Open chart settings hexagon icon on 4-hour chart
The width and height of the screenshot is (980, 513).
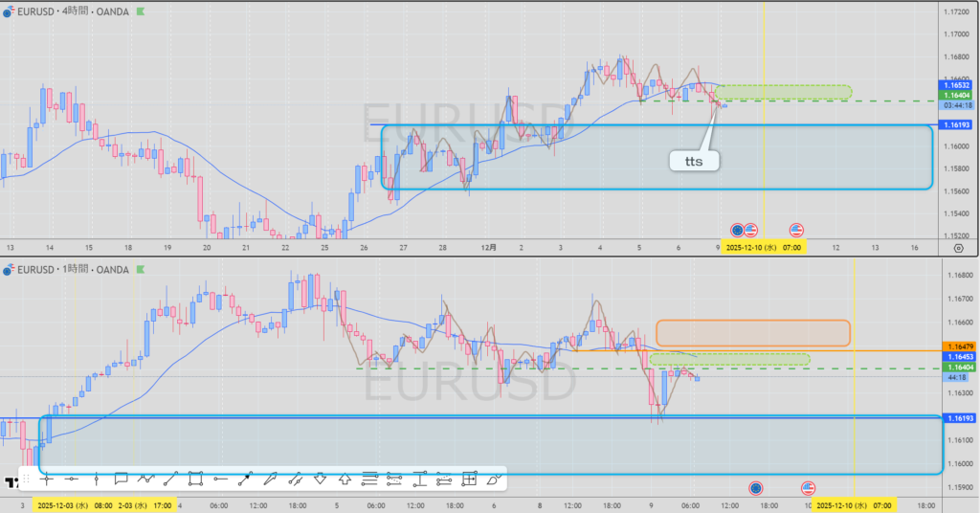958,247
